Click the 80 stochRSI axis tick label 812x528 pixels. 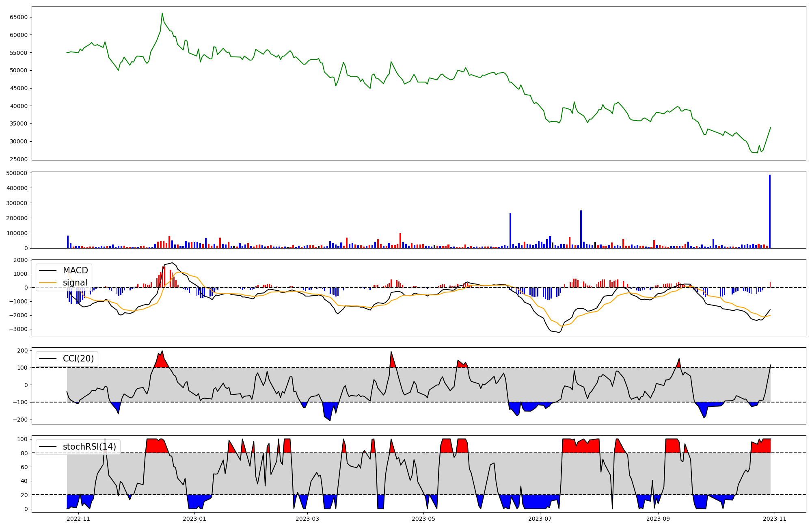coord(24,453)
